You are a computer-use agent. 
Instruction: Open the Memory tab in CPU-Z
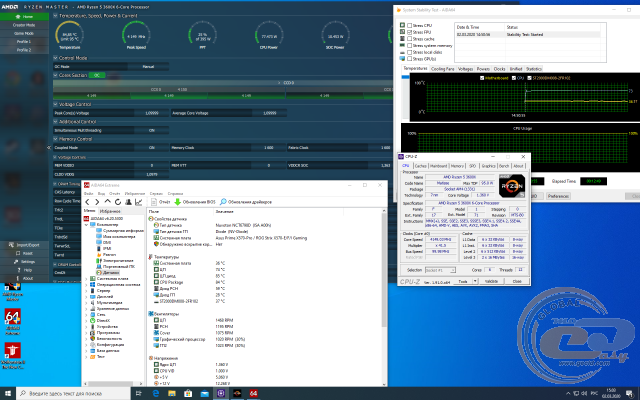pyautogui.click(x=457, y=166)
